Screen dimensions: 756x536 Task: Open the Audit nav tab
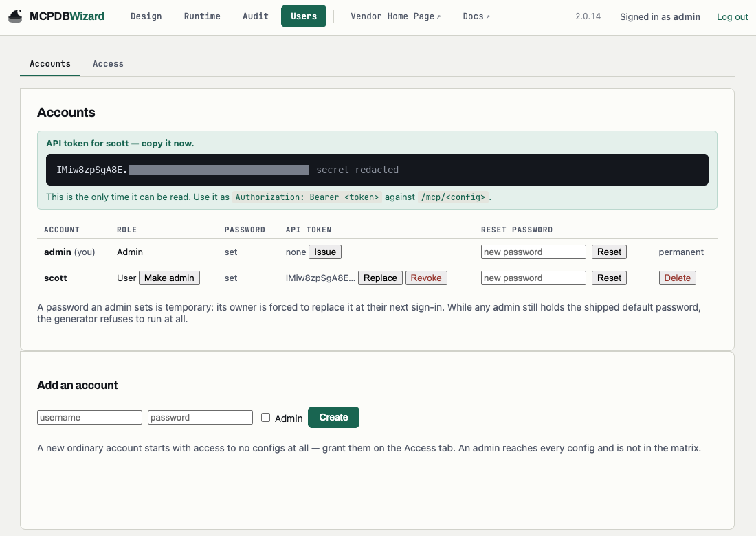[256, 16]
